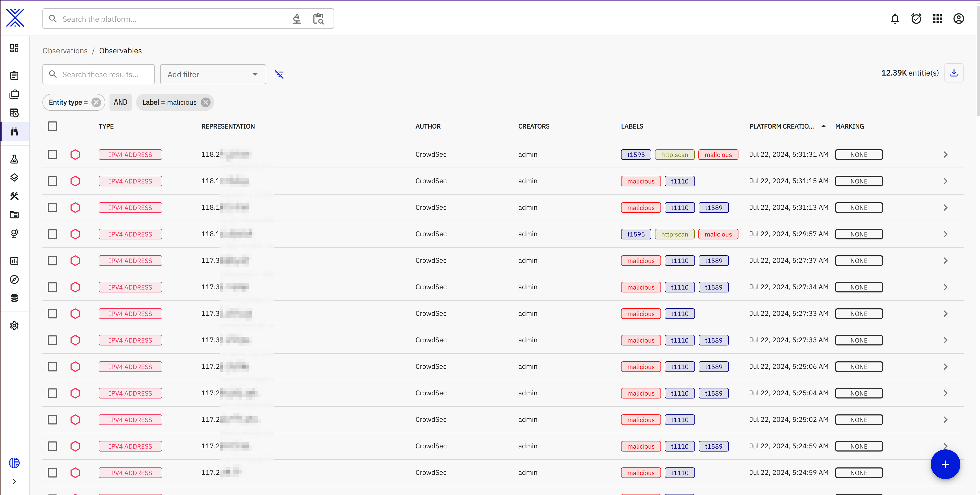Viewport: 980px width, 495px height.
Task: Open the user profile account icon
Action: point(958,19)
